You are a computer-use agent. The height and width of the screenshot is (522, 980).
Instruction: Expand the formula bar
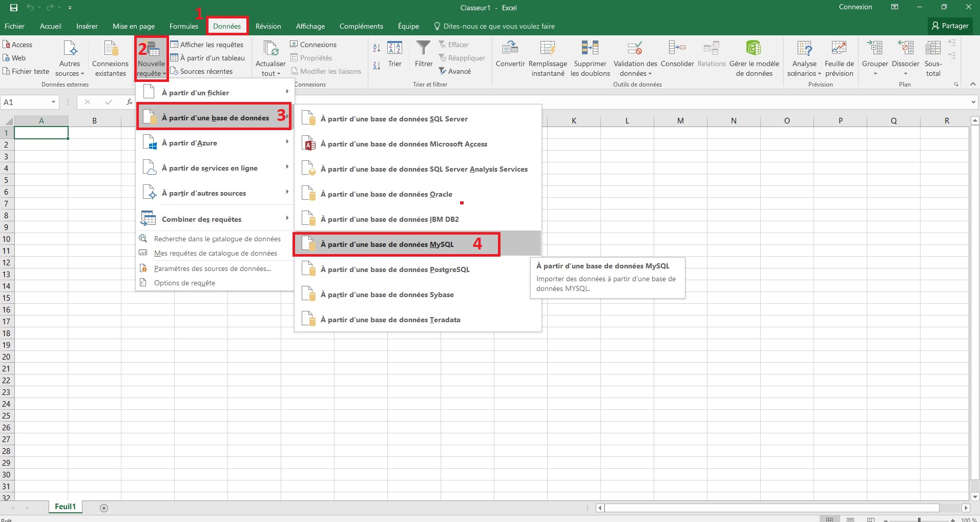[973, 102]
